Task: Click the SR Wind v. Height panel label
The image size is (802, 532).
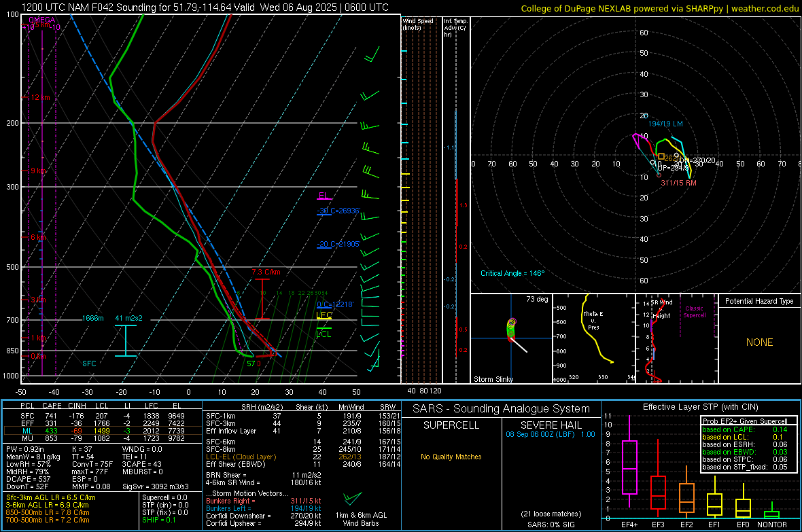Action: pyautogui.click(x=661, y=309)
